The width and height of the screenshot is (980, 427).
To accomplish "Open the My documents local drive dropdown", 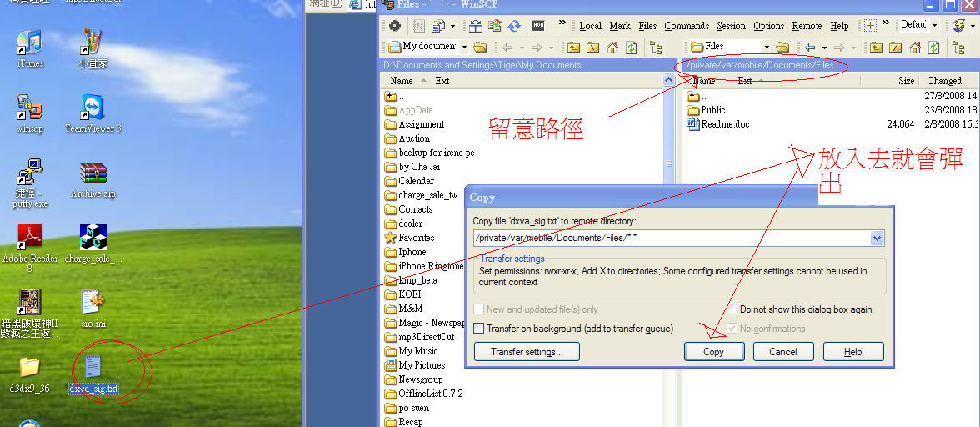I will (464, 47).
